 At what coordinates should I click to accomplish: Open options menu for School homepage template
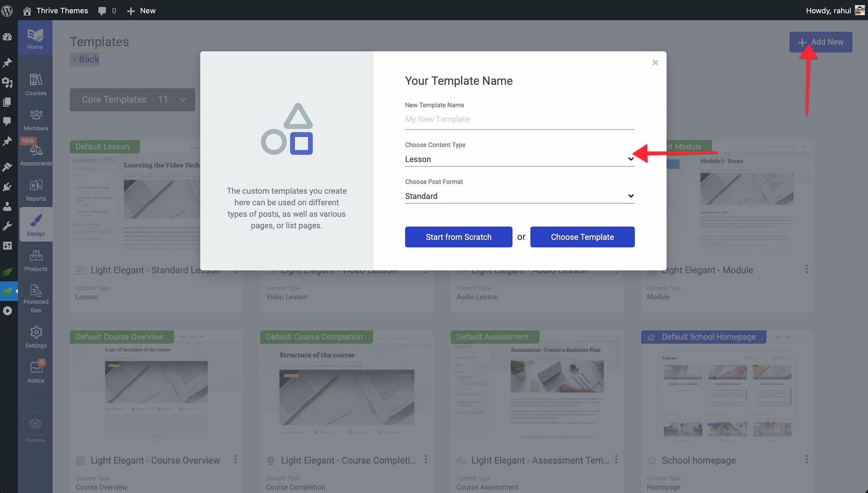pos(806,459)
